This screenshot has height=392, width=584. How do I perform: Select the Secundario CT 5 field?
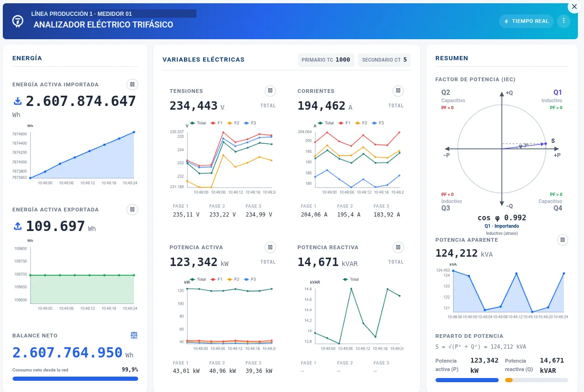pos(384,60)
